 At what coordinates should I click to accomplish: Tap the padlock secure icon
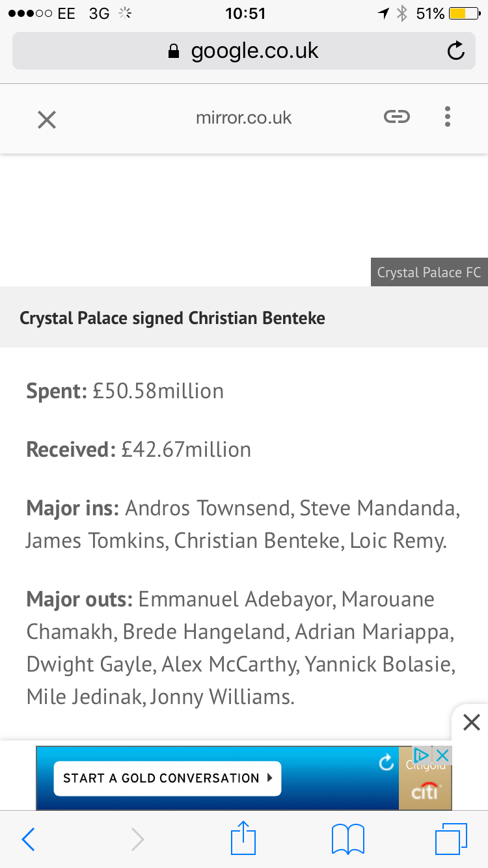pos(173,51)
